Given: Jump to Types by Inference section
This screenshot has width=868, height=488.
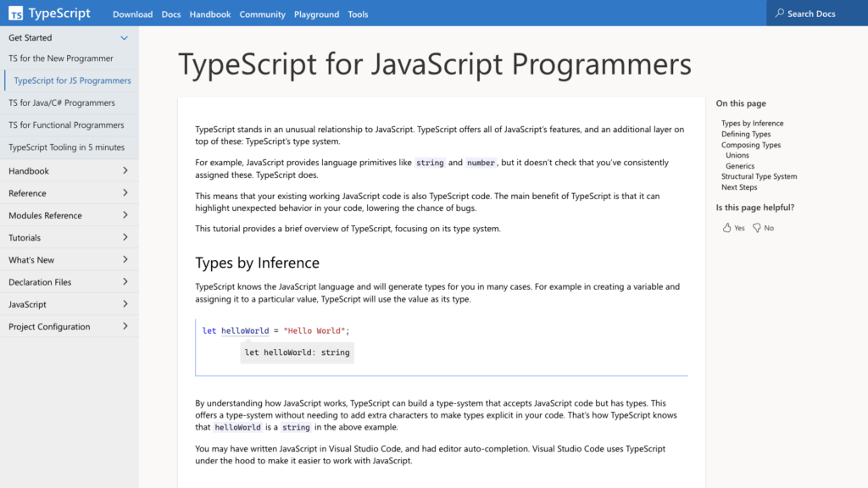Looking at the screenshot, I should [752, 124].
